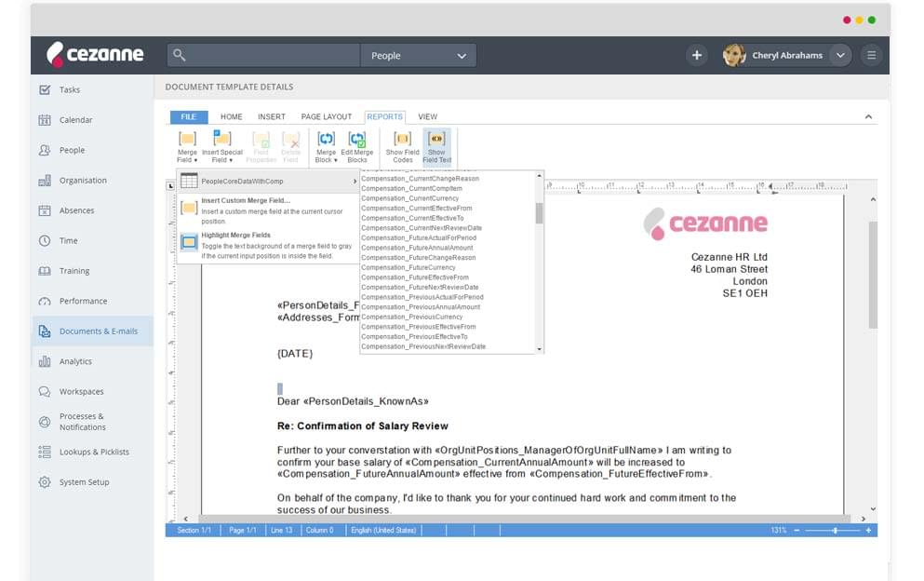Expand the Cheryl Abrahams user menu arrow
Image resolution: width=924 pixels, height=581 pixels.
[840, 55]
